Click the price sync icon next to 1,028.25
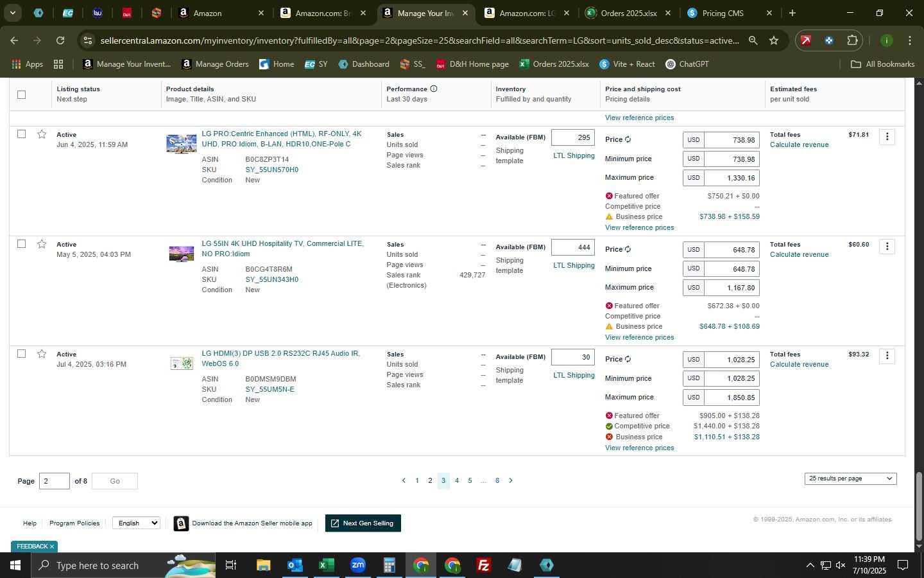Screen dimensions: 924x578 point(628,359)
